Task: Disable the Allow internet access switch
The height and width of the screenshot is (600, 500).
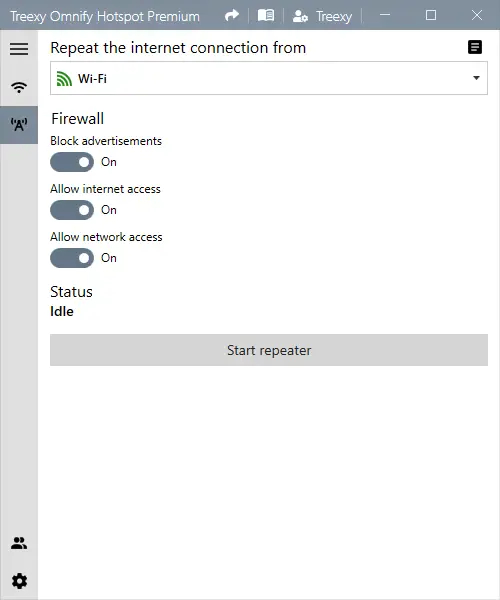Action: tap(72, 210)
